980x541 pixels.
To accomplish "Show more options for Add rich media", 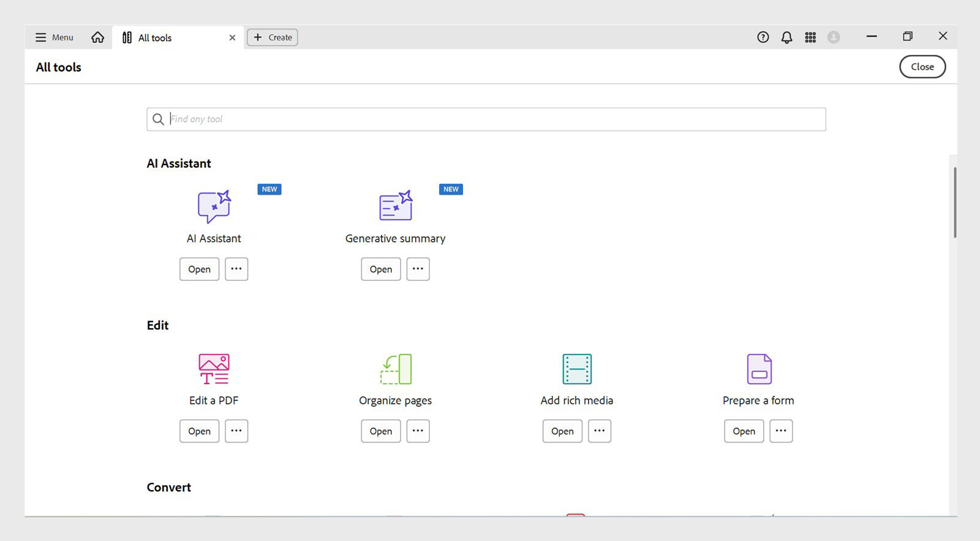I will [600, 431].
